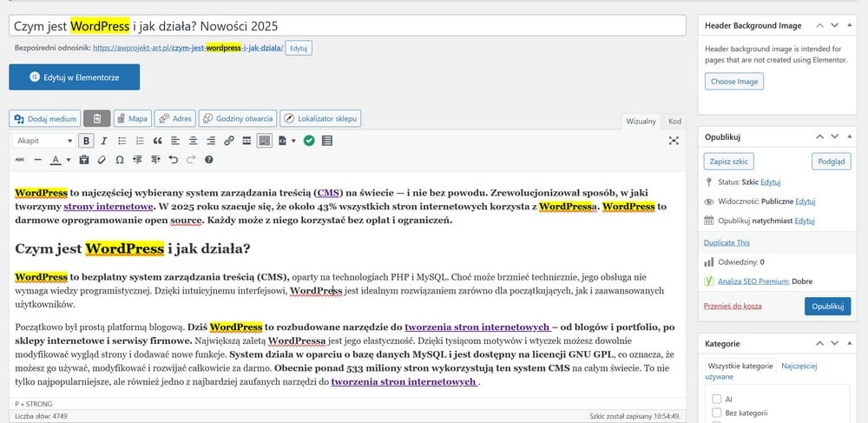Click the Dodaj medium button

point(45,118)
